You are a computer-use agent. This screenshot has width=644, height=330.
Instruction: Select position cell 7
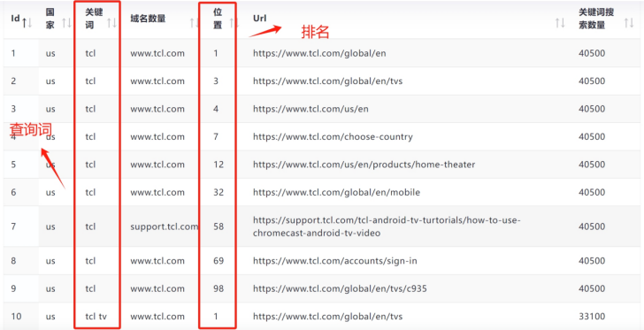click(216, 136)
